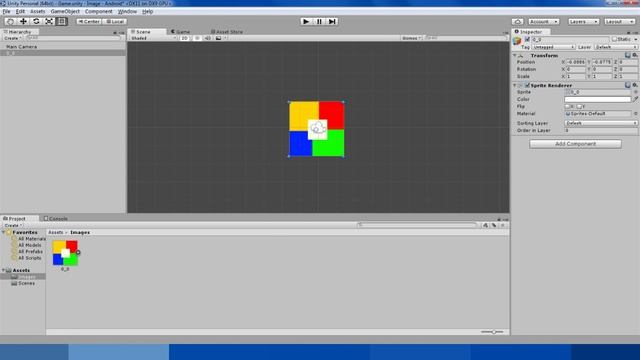Open cloud services button

click(x=518, y=21)
